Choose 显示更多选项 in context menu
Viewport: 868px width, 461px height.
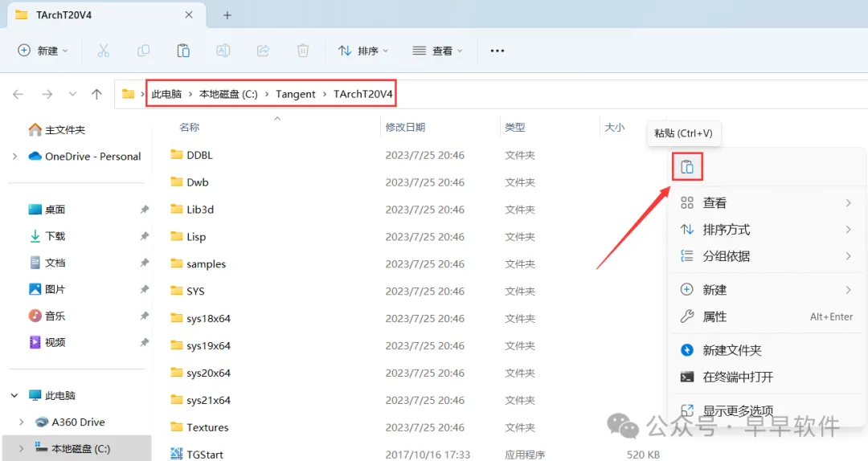click(x=766, y=410)
